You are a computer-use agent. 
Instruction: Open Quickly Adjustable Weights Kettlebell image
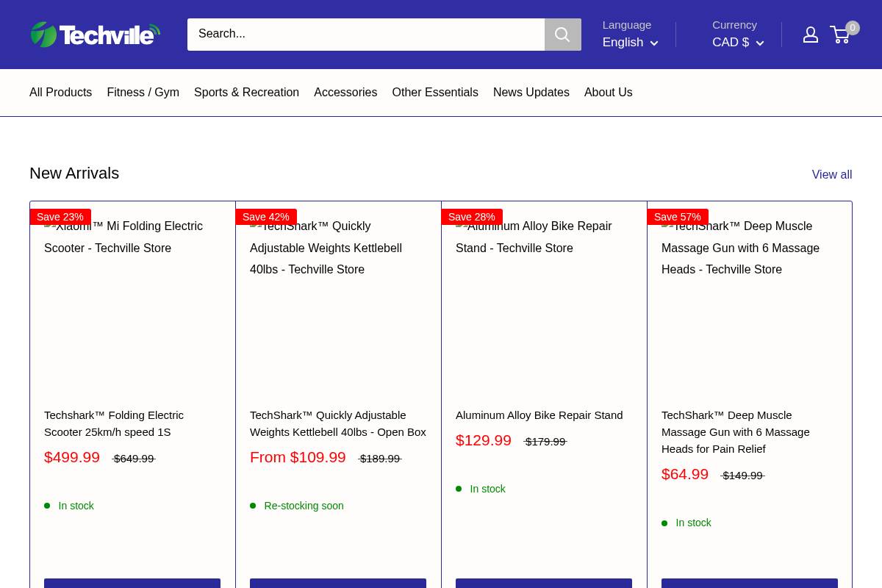click(338, 304)
